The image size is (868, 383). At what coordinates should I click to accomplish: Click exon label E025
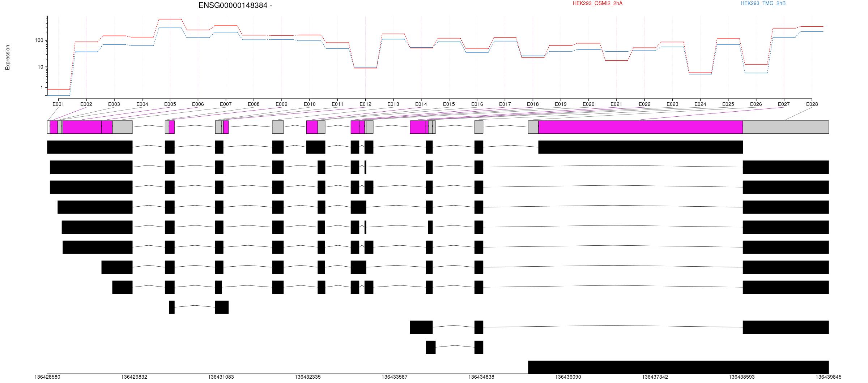[x=728, y=104]
